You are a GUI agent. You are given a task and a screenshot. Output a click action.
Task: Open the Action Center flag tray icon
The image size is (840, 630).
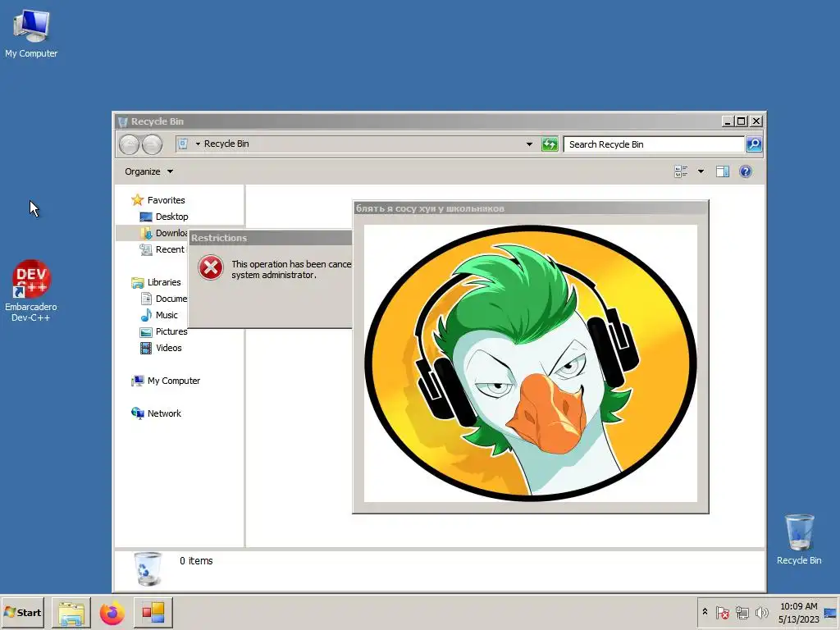tap(722, 612)
